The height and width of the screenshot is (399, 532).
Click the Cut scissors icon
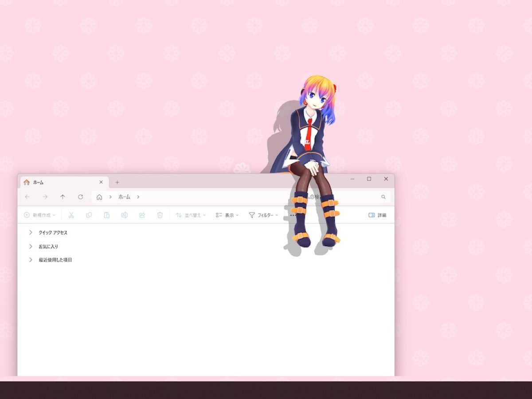pos(71,215)
